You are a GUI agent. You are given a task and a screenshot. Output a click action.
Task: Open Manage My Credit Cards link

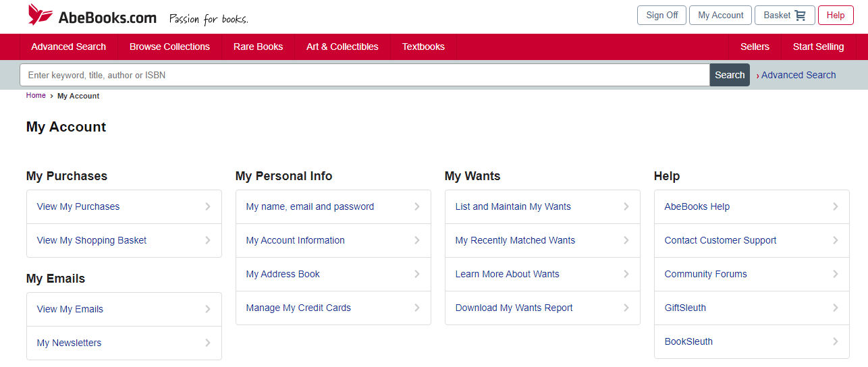[298, 308]
